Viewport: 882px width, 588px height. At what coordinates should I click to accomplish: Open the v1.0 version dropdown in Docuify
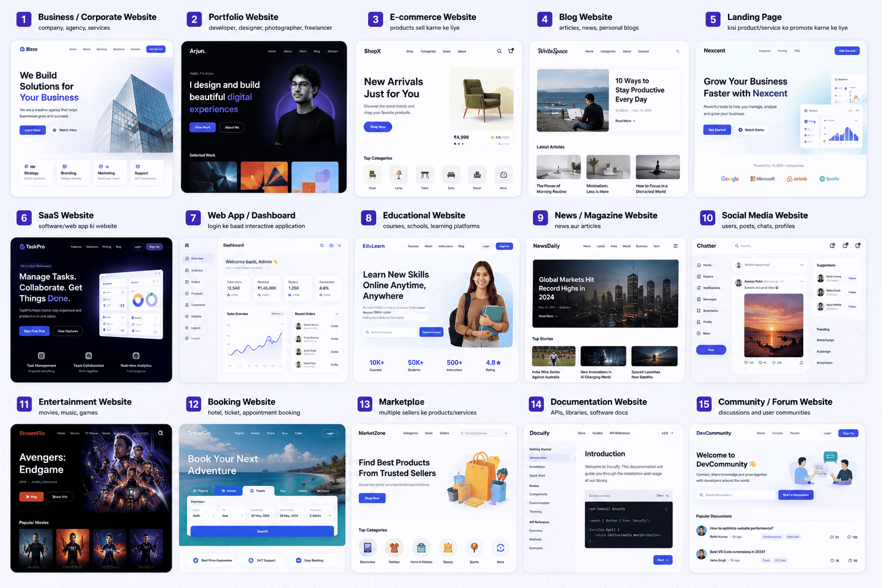[x=667, y=433]
